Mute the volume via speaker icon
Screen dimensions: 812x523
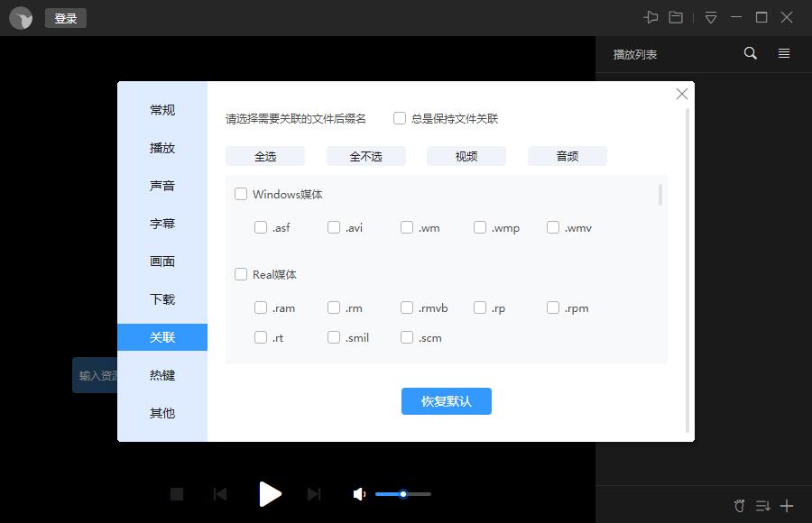[358, 494]
